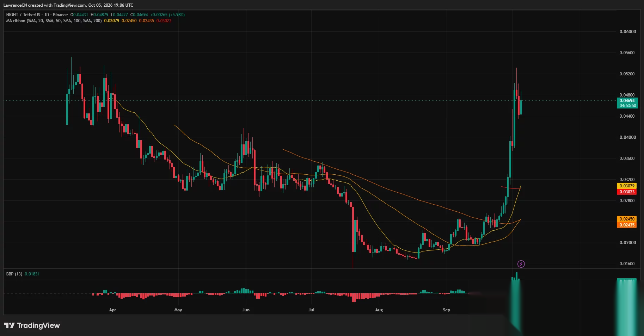Click the dark orange 0.02435 price-axis label
The image size is (644, 336).
coord(627,225)
